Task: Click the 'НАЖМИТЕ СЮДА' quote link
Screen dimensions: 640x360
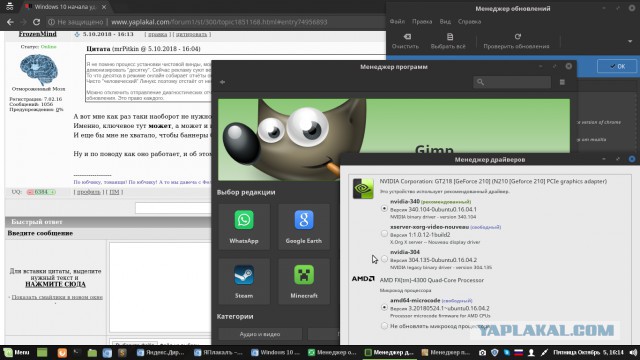Action: click(x=56, y=284)
